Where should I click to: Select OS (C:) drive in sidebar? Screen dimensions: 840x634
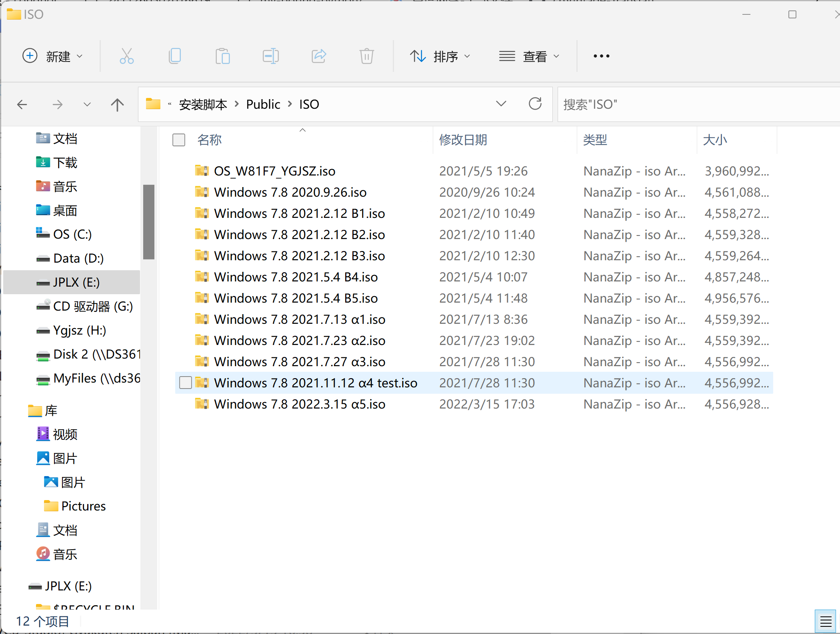pos(64,234)
